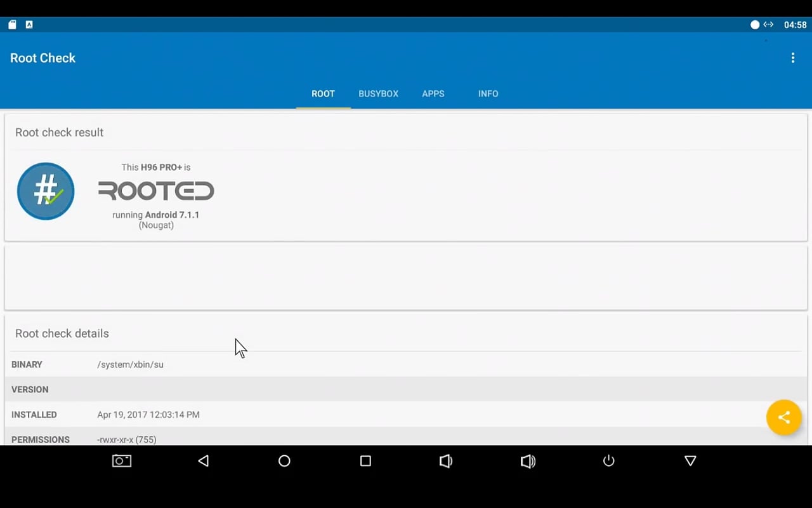Select the /system/xbin/su binary path
This screenshot has height=508, width=812.
tap(130, 364)
